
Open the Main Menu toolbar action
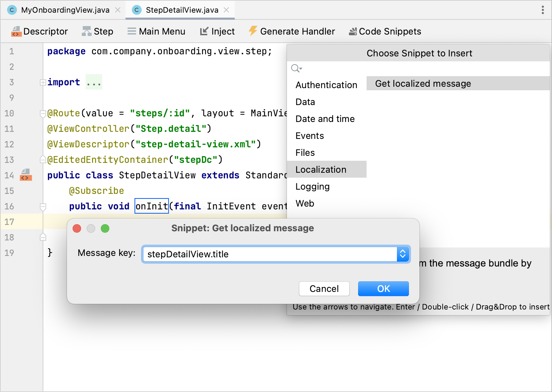coord(156,31)
